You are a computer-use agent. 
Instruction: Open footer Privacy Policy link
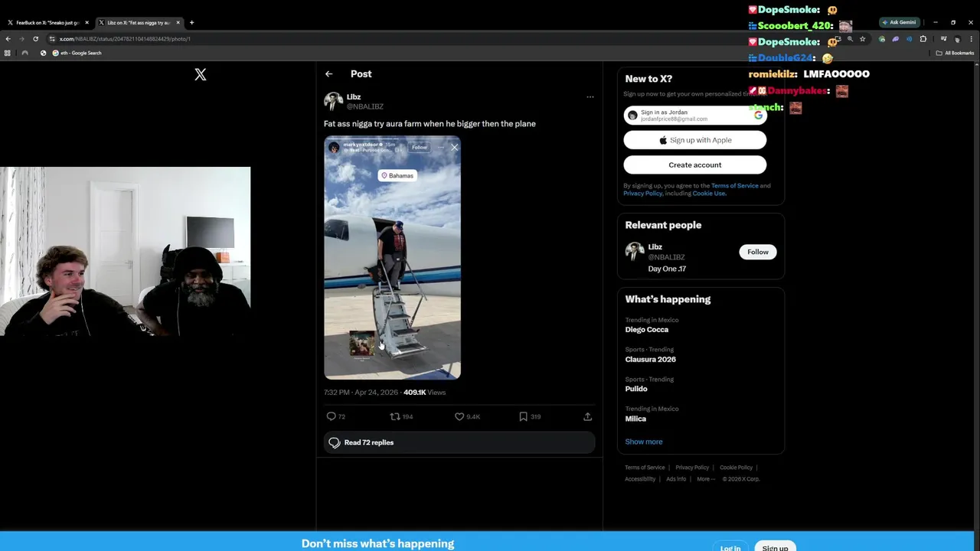click(692, 468)
